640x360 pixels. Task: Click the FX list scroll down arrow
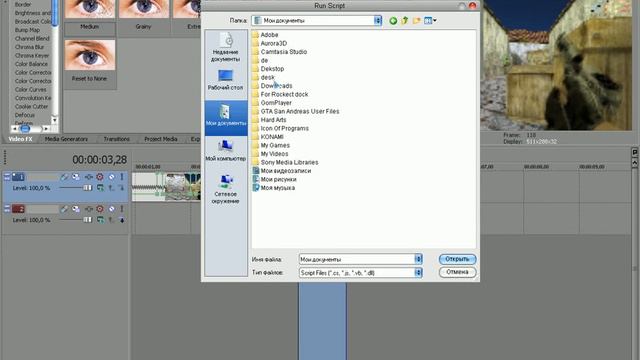coord(54,120)
